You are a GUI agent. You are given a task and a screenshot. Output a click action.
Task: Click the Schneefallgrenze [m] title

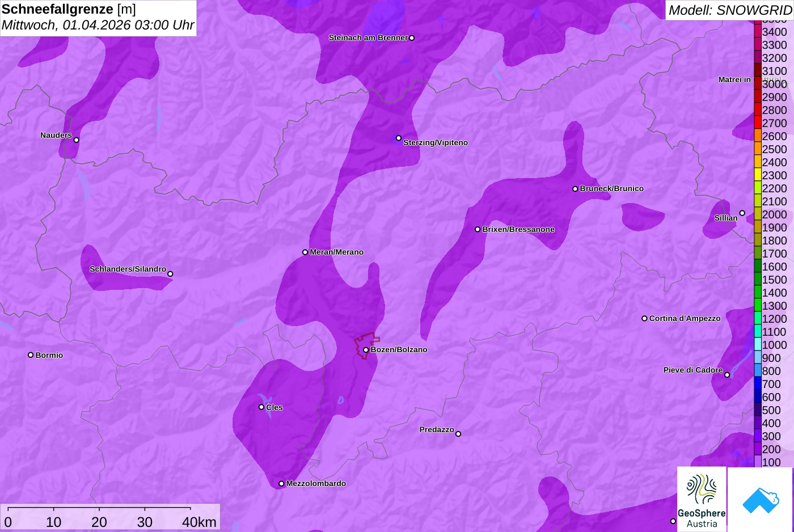pyautogui.click(x=69, y=9)
